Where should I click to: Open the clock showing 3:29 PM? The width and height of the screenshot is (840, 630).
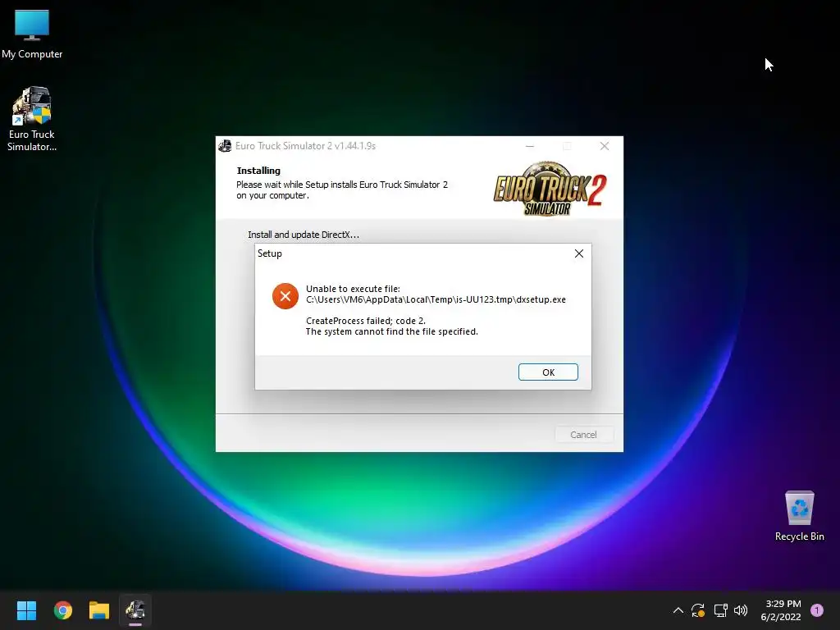coord(781,610)
